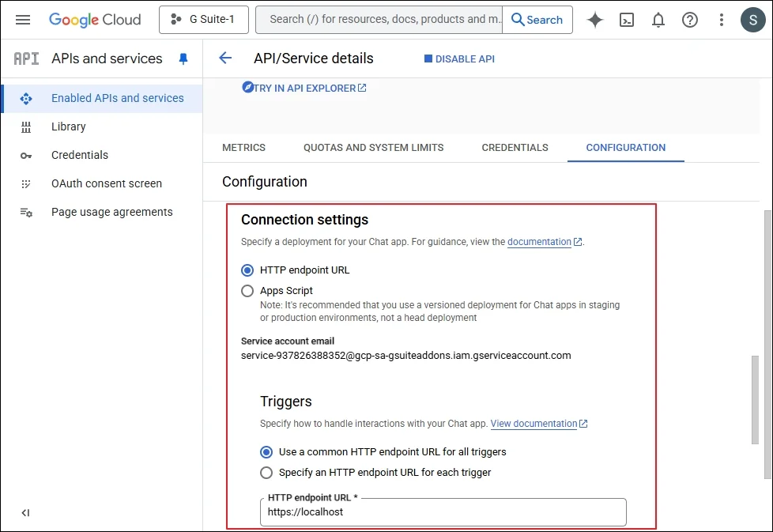
Task: Click the OAuth consent screen icon
Action: tap(26, 184)
